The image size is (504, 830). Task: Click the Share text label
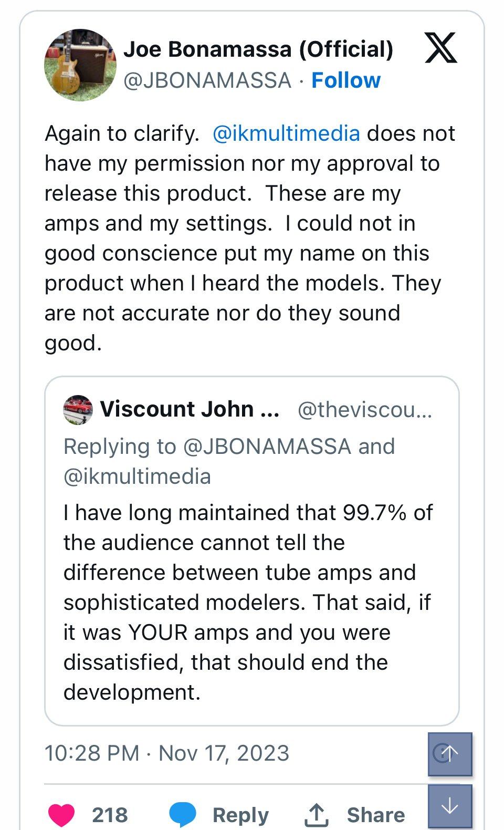click(375, 815)
